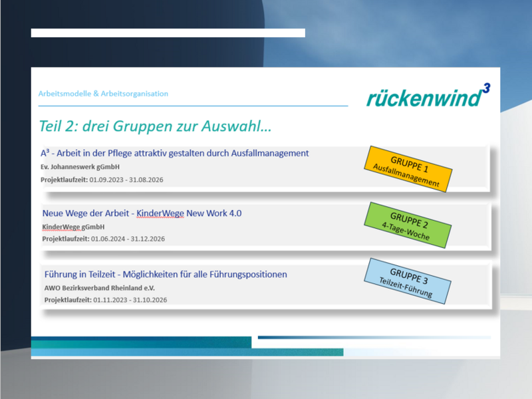The width and height of the screenshot is (532, 399).
Task: Open 'Führung in Teilzeit' project title
Action: (x=166, y=274)
